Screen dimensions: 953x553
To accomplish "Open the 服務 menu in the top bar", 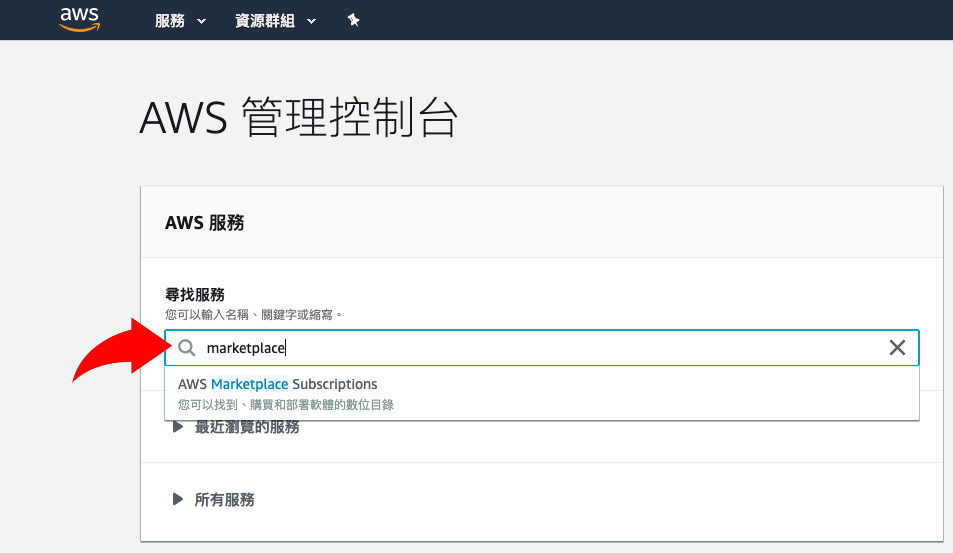I will (180, 21).
